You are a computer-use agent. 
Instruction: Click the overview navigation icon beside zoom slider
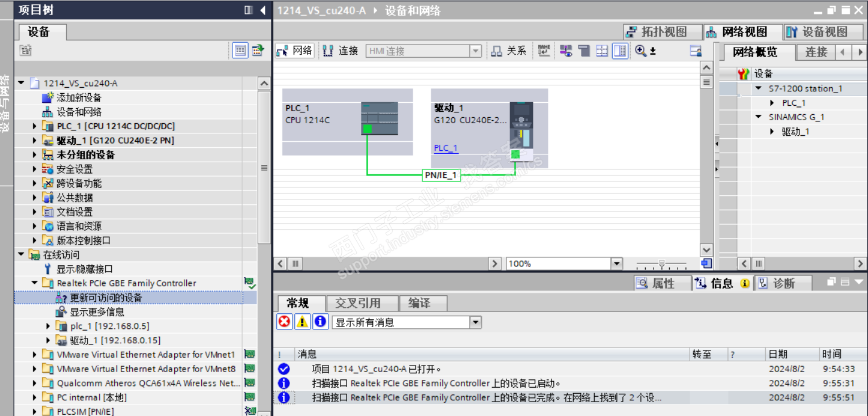(706, 263)
